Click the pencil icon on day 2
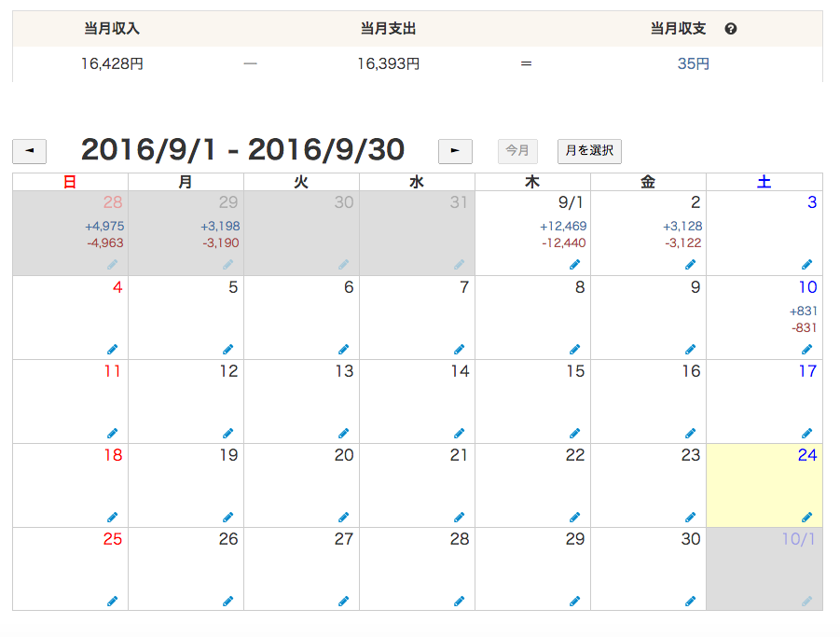Image resolution: width=840 pixels, height=637 pixels. pos(691,264)
